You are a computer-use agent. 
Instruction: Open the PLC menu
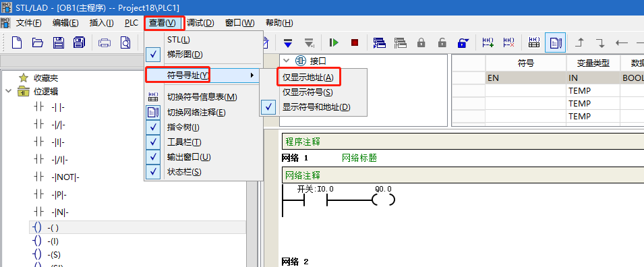(131, 23)
